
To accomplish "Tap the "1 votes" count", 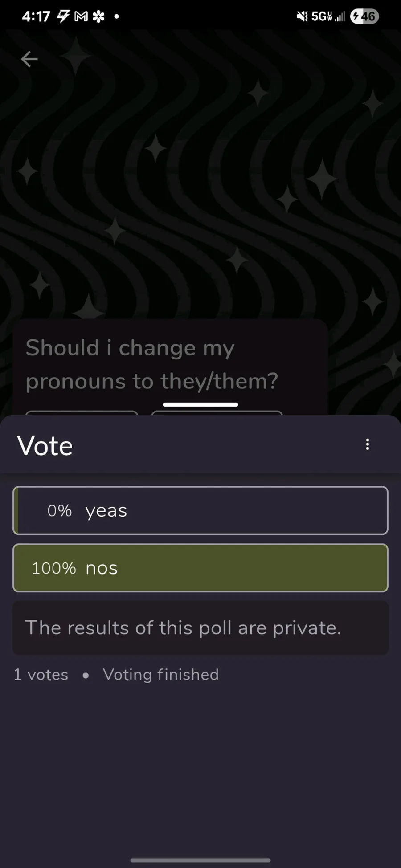I will (x=41, y=675).
